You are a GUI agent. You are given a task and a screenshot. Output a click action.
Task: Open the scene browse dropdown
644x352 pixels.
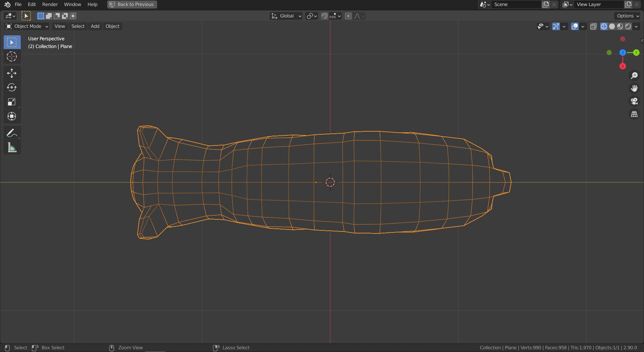(485, 4)
